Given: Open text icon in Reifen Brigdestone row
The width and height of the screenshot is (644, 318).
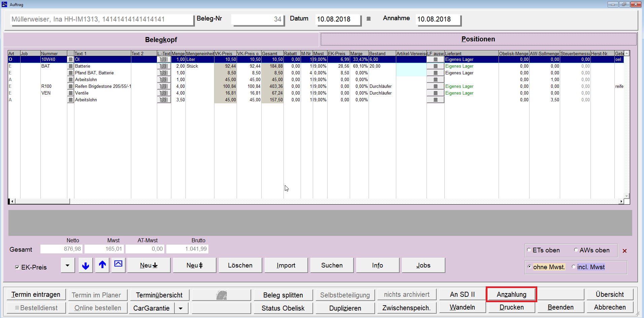Looking at the screenshot, I should coord(70,86).
